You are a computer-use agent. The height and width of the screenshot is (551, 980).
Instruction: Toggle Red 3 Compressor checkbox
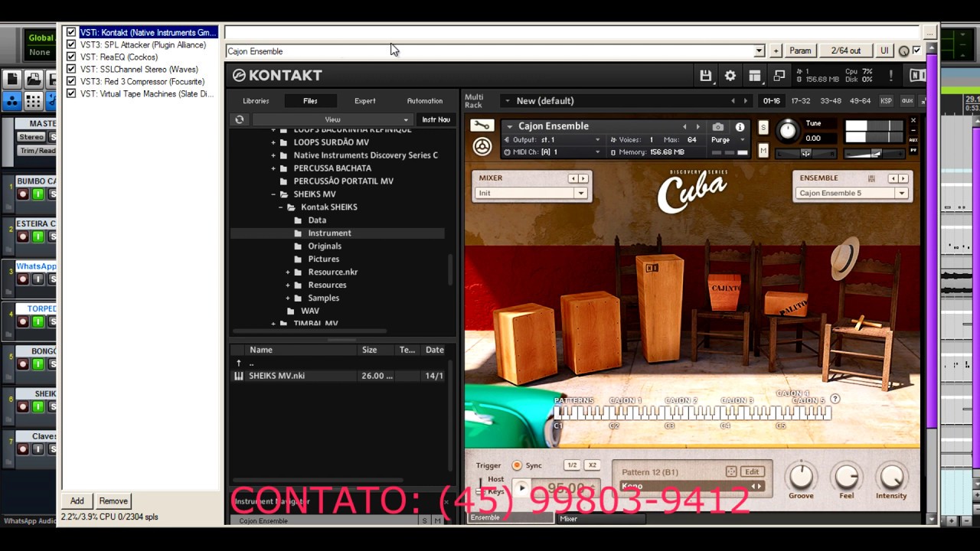71,81
